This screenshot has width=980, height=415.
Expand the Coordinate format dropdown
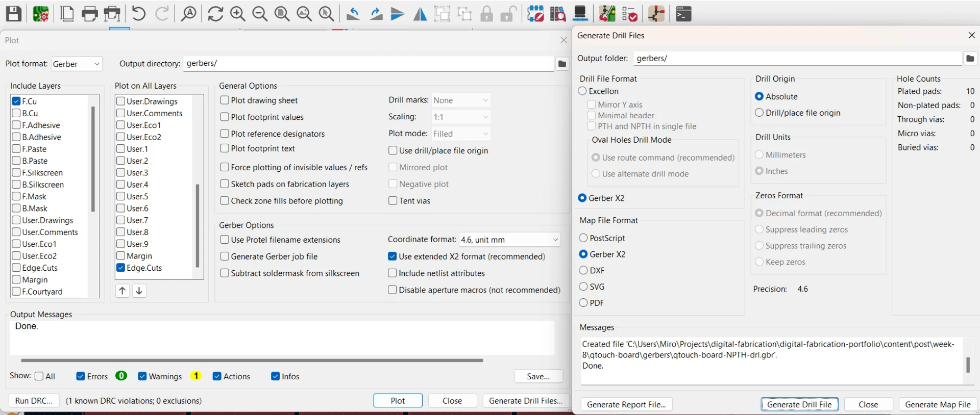click(x=509, y=240)
